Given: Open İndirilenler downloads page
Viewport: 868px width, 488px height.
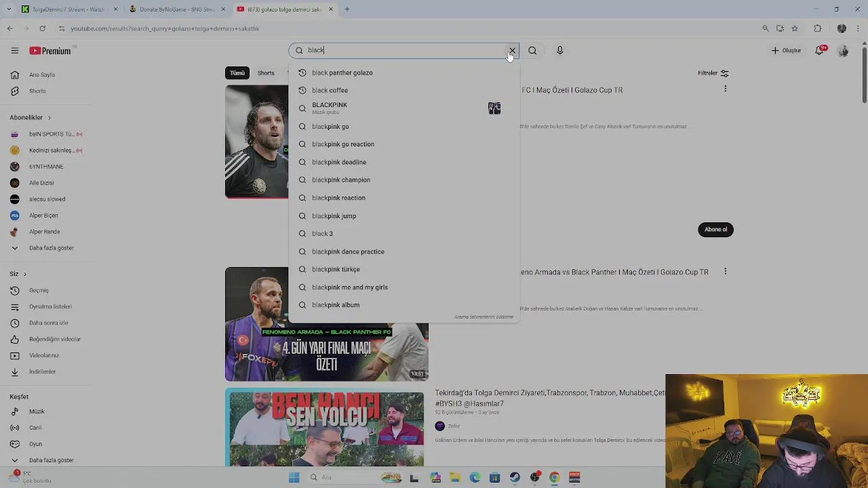Looking at the screenshot, I should click(x=42, y=371).
